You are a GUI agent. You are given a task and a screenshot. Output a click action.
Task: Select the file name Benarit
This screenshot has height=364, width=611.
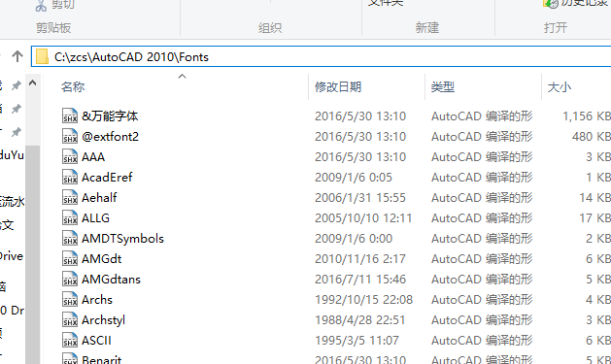pyautogui.click(x=102, y=359)
